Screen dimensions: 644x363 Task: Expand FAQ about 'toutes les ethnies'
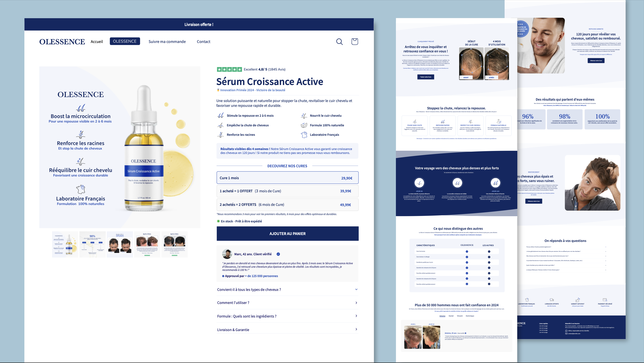(x=566, y=261)
